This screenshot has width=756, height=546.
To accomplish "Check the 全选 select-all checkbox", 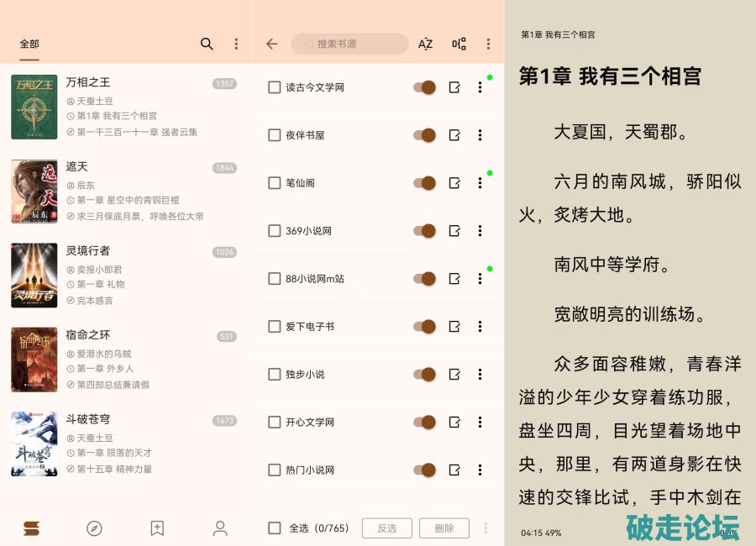I will point(274,528).
